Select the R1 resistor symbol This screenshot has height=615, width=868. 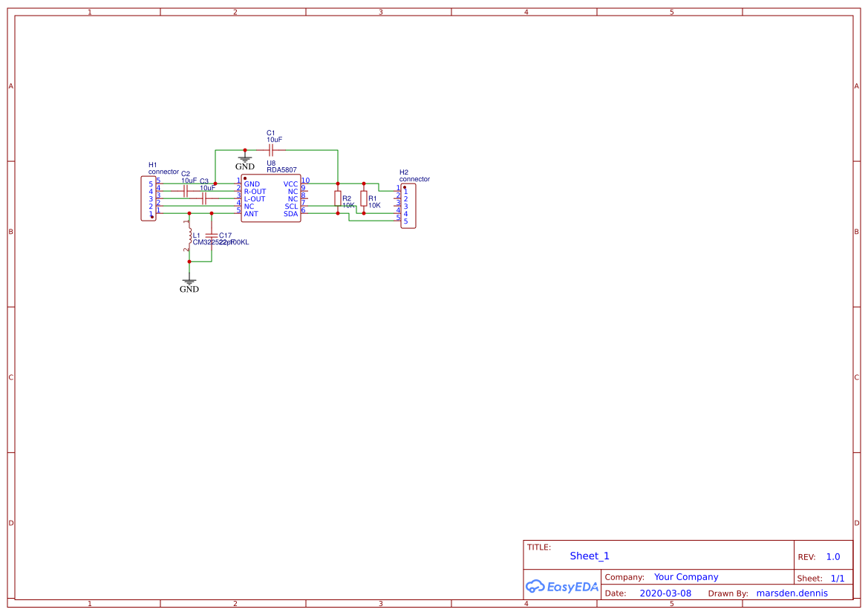364,198
